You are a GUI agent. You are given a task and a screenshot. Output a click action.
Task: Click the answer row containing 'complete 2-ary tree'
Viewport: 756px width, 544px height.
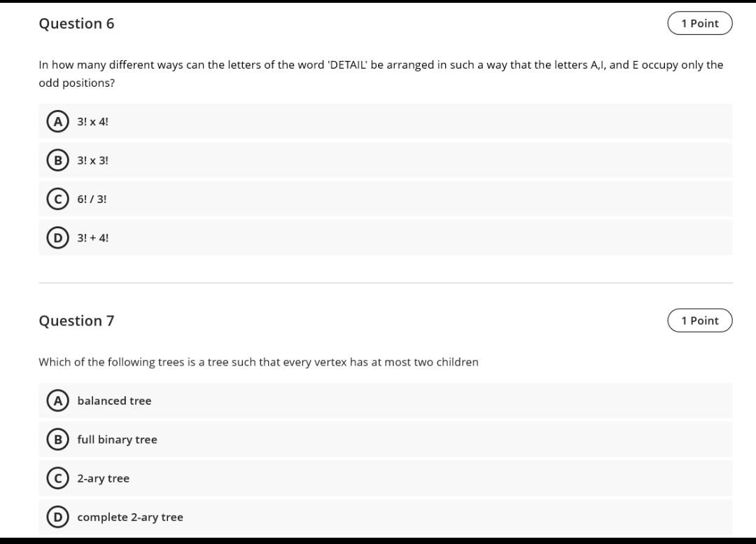point(385,517)
